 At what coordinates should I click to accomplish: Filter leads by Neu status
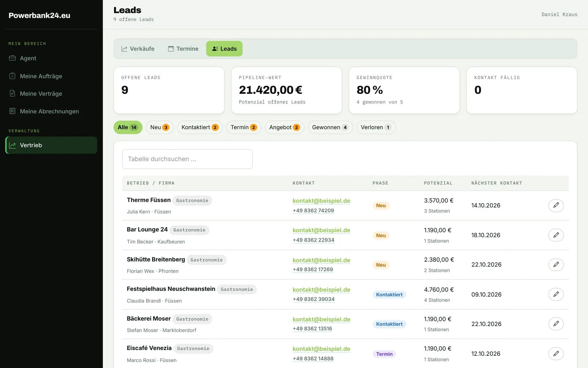pos(159,127)
